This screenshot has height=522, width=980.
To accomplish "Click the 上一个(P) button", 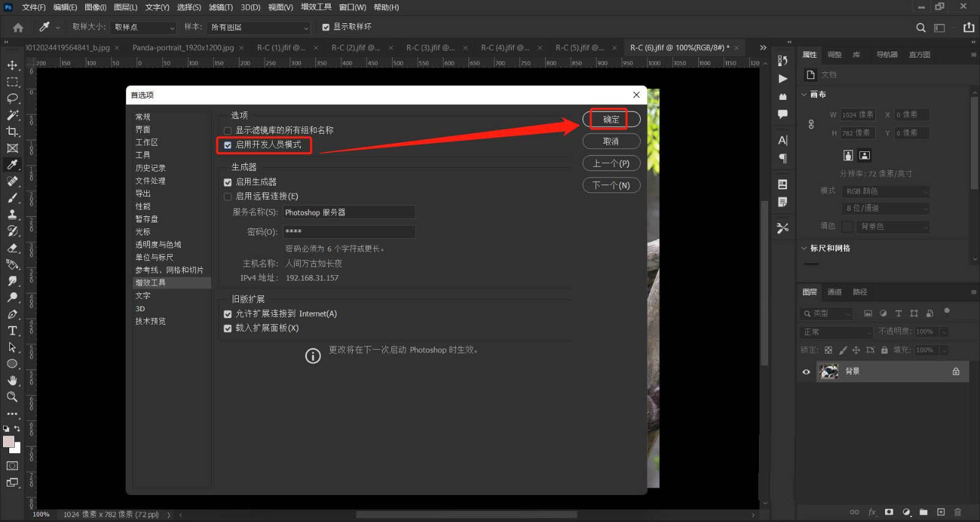I will click(611, 164).
